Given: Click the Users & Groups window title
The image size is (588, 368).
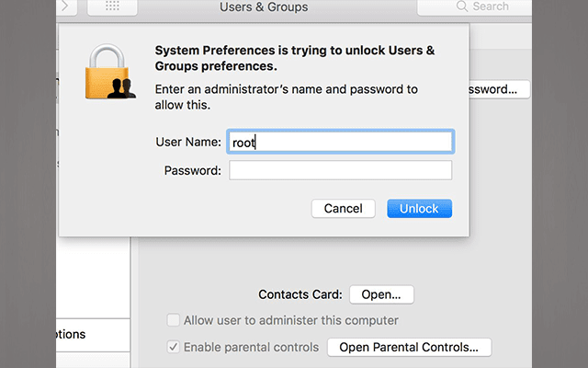Looking at the screenshot, I should (264, 7).
